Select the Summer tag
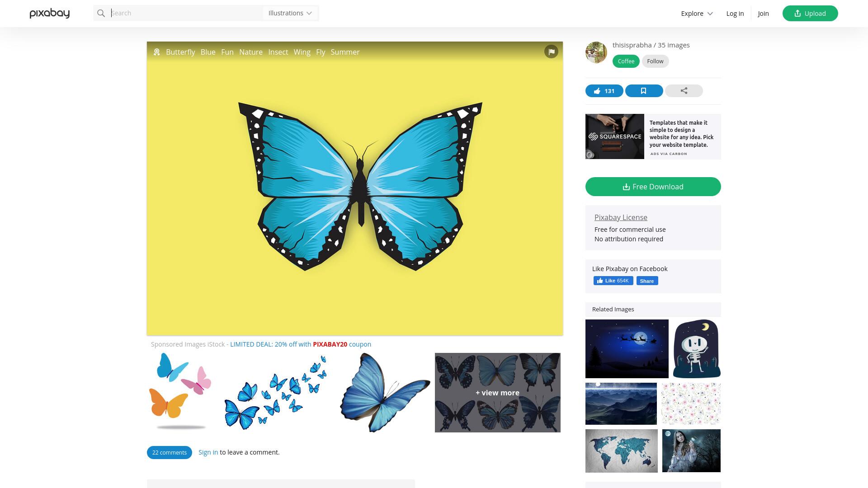Image resolution: width=868 pixels, height=488 pixels. click(x=345, y=52)
